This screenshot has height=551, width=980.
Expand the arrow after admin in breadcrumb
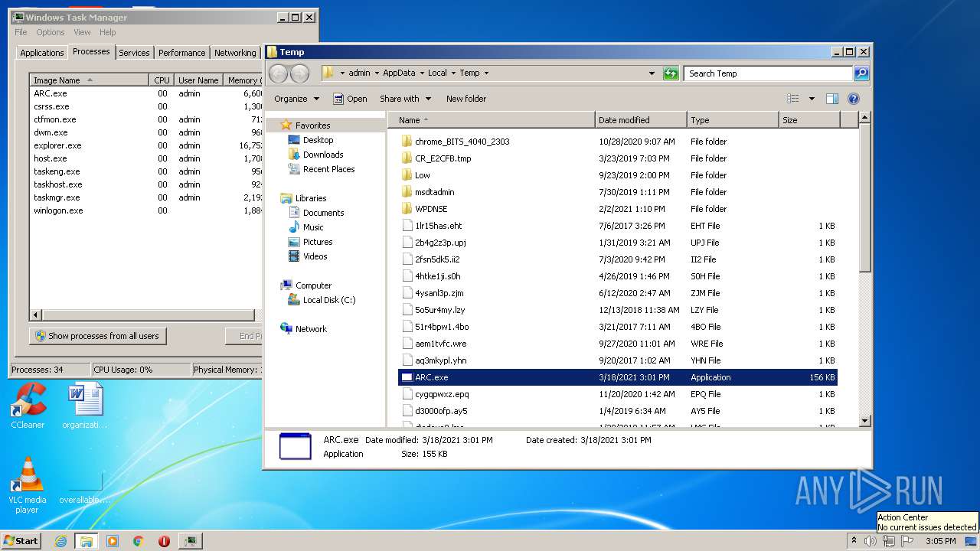[x=377, y=73]
